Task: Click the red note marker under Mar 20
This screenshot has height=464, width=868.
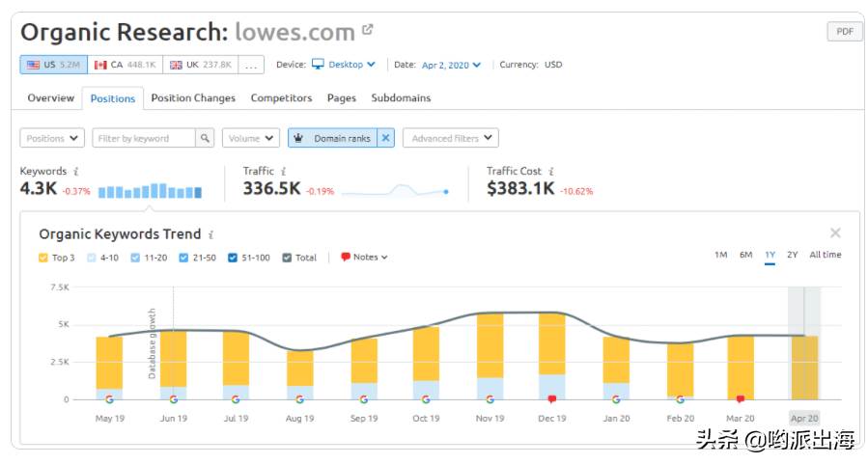Action: (741, 399)
